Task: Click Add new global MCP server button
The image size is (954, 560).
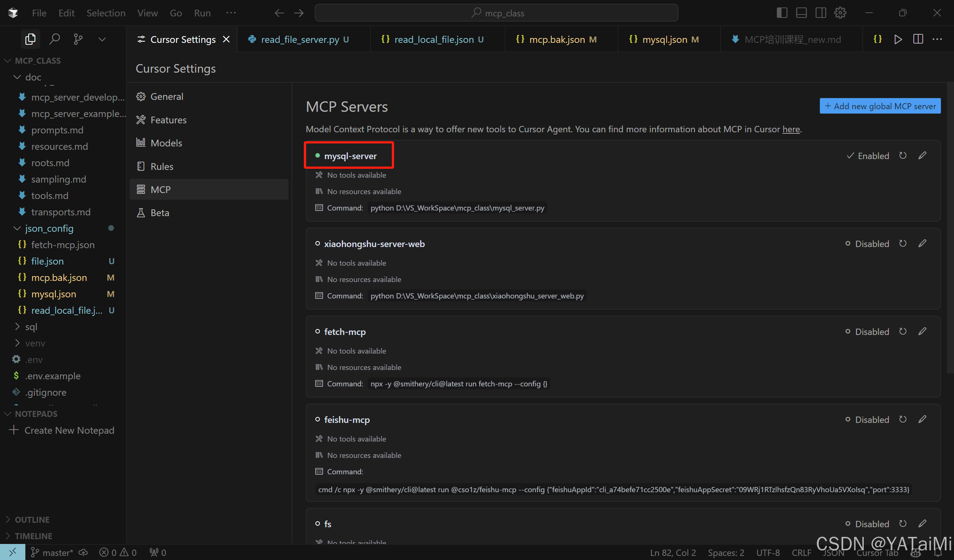Action: point(880,106)
